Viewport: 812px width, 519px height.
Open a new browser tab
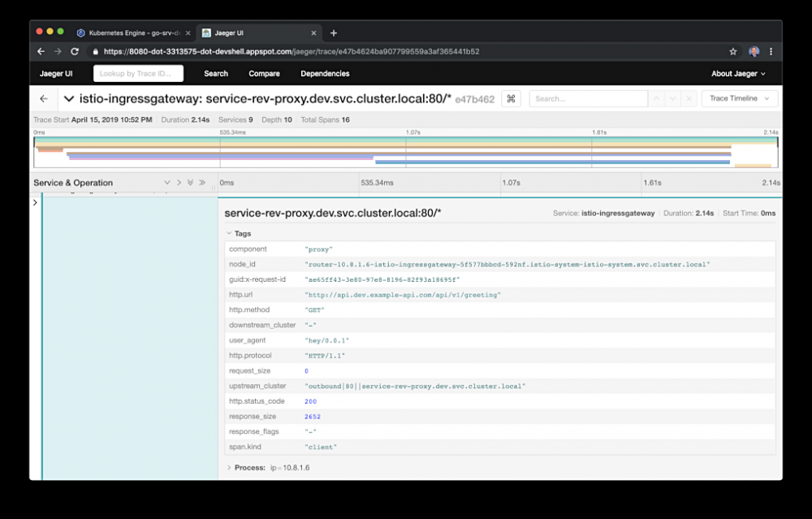[334, 32]
